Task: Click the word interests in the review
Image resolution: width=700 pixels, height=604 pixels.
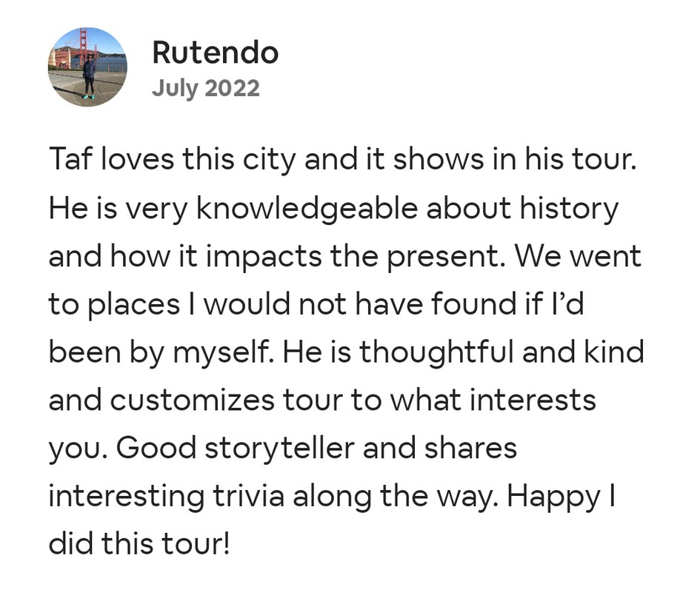Action: 533,400
